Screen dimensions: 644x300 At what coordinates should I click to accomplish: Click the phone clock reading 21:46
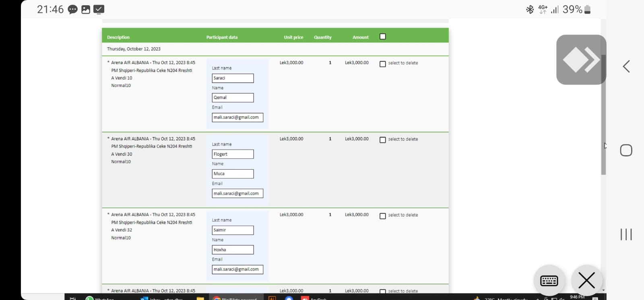[x=50, y=9]
